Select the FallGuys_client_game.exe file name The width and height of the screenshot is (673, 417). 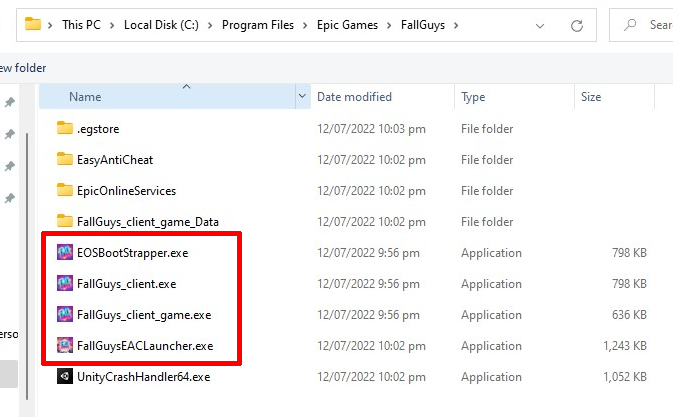pyautogui.click(x=144, y=314)
